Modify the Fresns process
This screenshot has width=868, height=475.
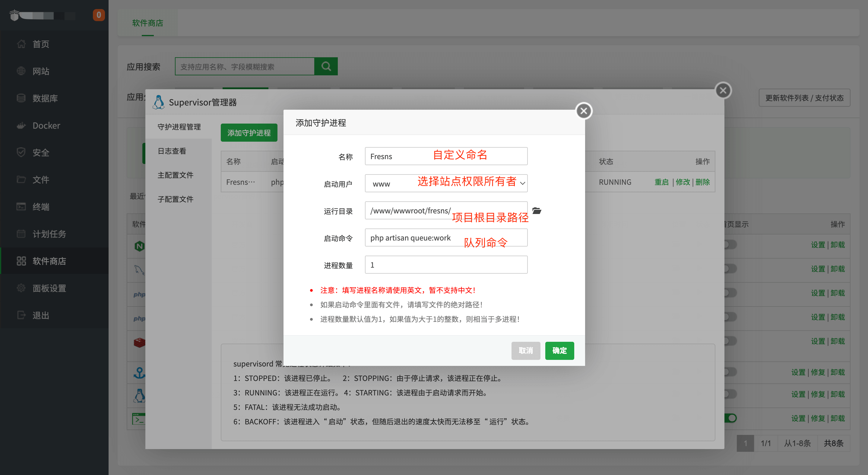point(683,182)
